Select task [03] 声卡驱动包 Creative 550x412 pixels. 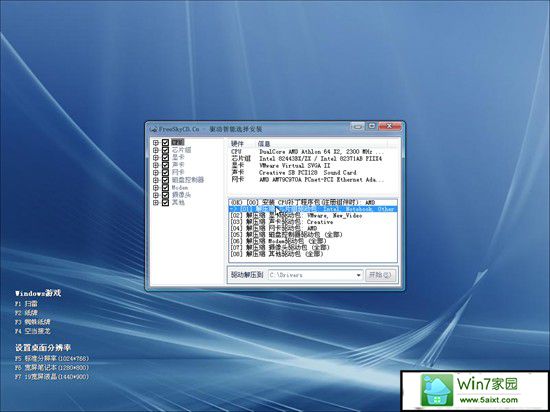(313, 222)
